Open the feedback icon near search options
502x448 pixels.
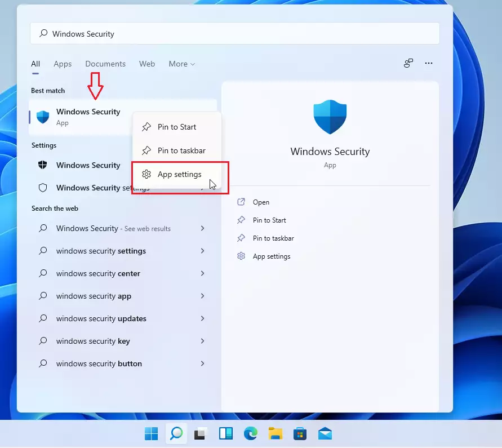[x=408, y=63]
